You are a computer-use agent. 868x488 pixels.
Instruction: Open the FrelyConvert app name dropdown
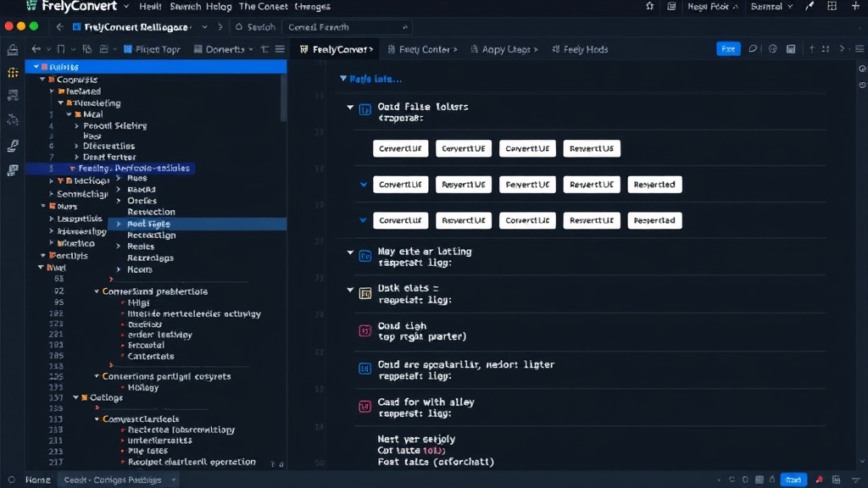click(126, 7)
